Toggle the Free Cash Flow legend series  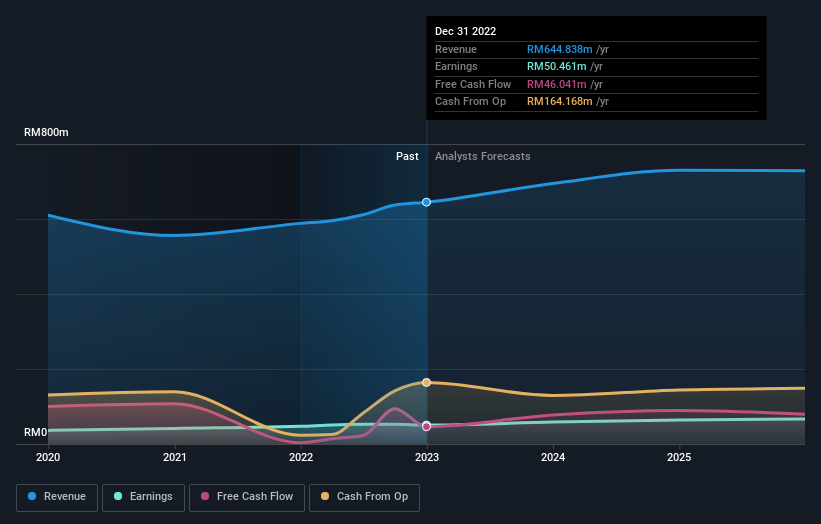tap(247, 497)
